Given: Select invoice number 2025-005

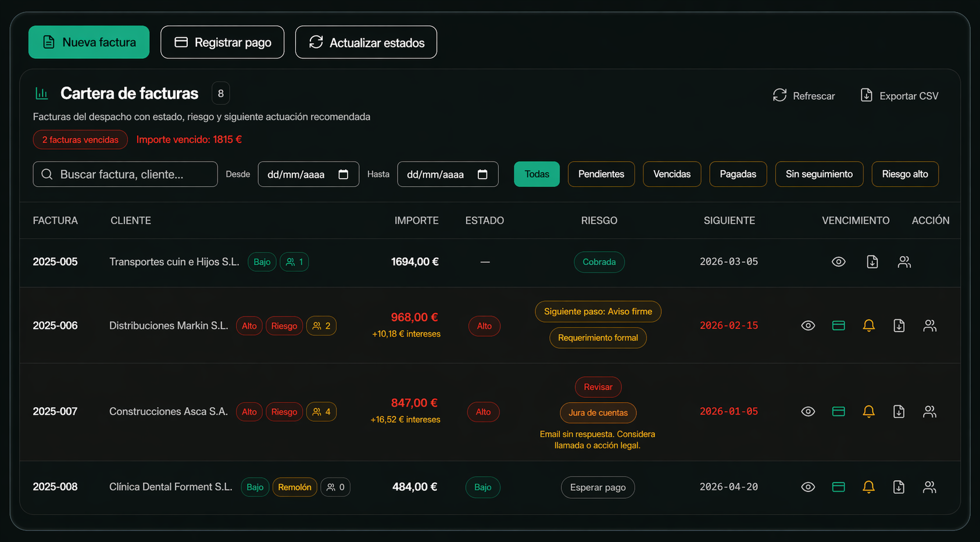Looking at the screenshot, I should tap(55, 262).
